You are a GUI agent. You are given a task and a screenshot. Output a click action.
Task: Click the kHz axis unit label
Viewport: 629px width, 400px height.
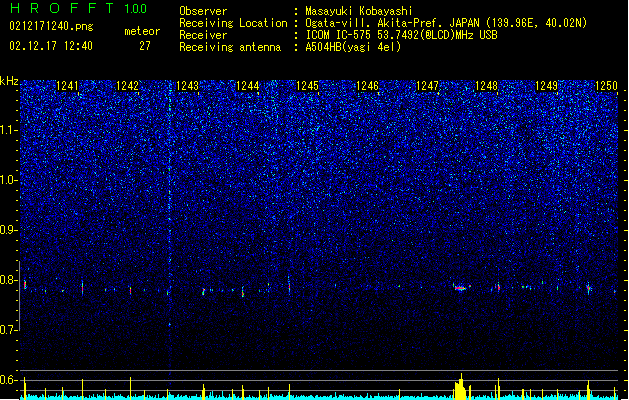click(9, 81)
